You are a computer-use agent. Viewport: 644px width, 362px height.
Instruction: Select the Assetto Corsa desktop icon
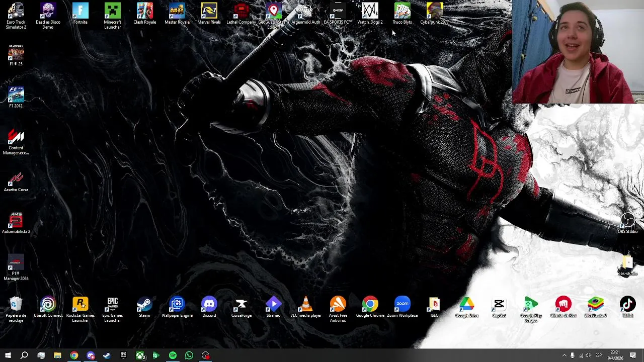click(16, 182)
